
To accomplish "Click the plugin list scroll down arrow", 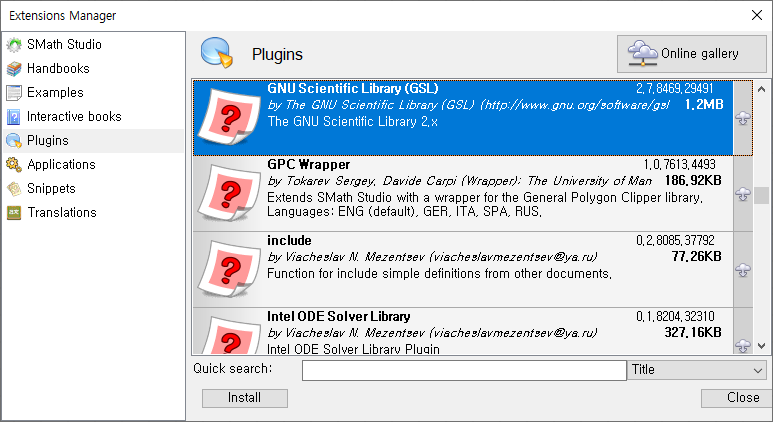I will tap(761, 346).
